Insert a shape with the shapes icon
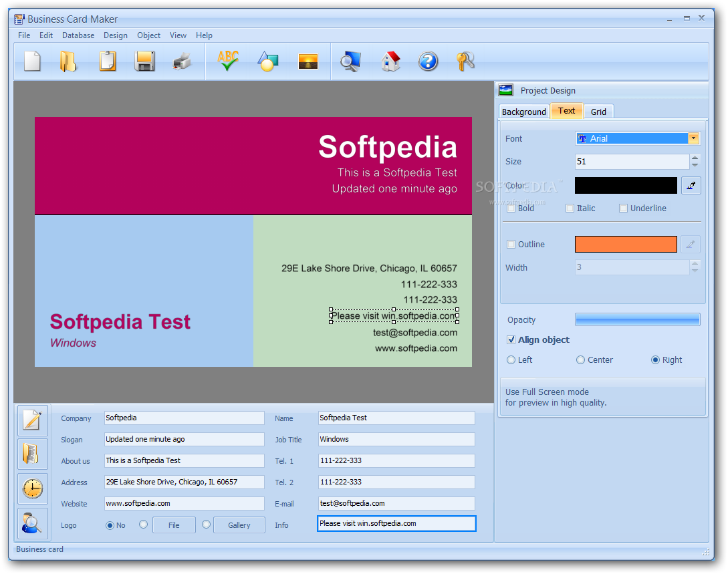 tap(268, 61)
